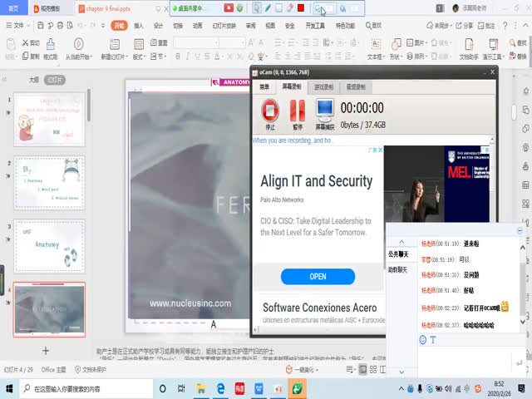The height and width of the screenshot is (399, 532).
Task: Click the OPEN button in the ad
Action: click(318, 277)
